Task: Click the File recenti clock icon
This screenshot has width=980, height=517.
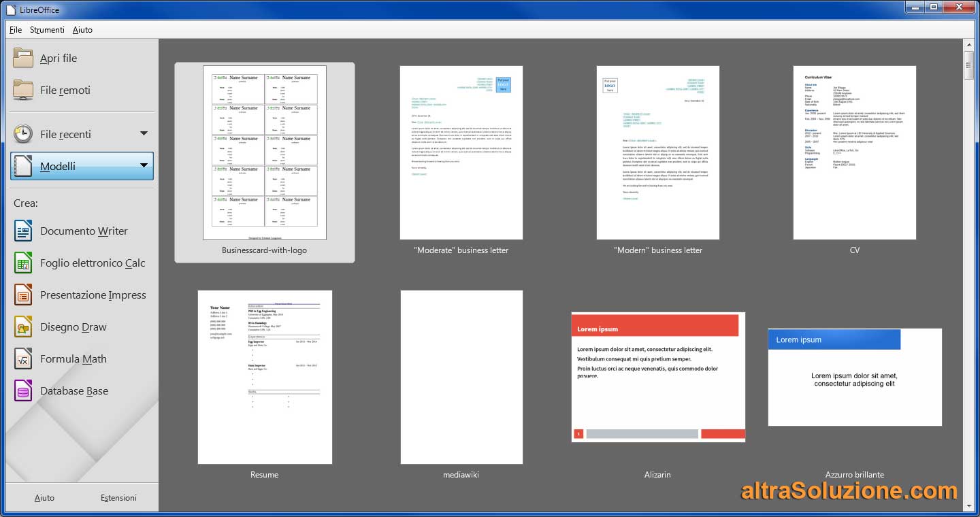Action: [x=23, y=134]
